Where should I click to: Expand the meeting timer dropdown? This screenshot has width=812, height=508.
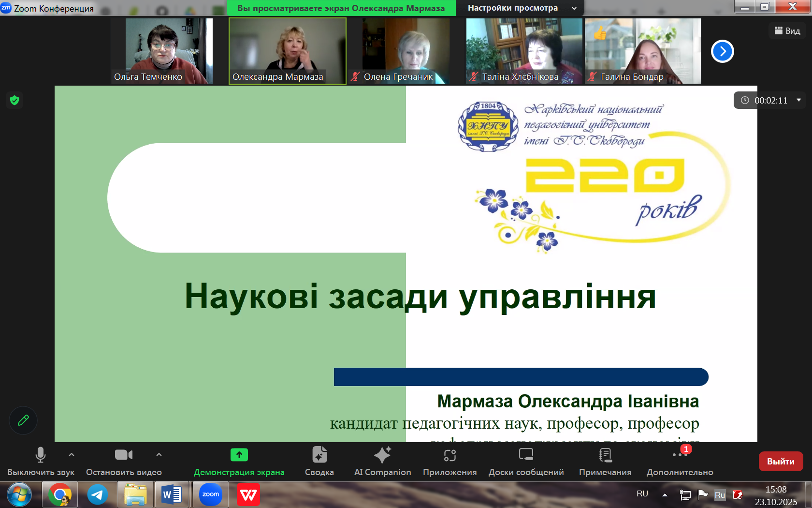point(799,100)
